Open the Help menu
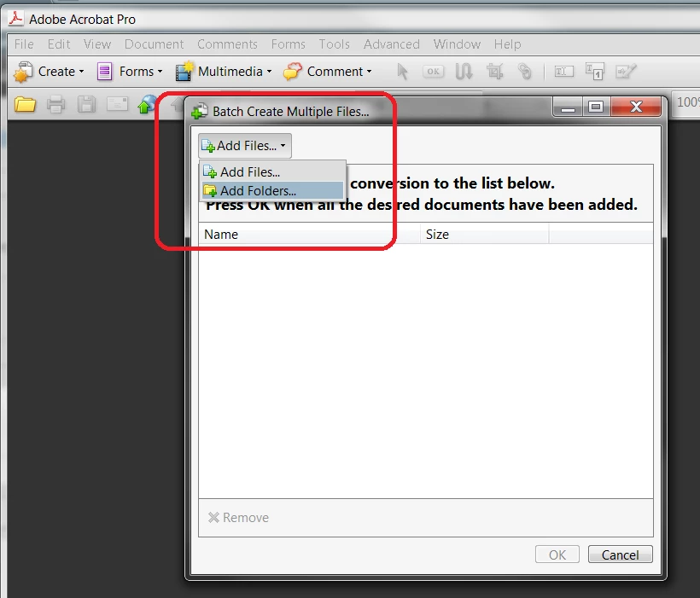The height and width of the screenshot is (598, 700). pyautogui.click(x=508, y=44)
